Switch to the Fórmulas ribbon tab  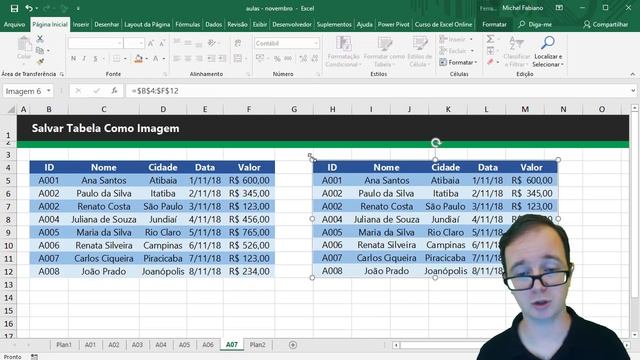tap(188, 24)
